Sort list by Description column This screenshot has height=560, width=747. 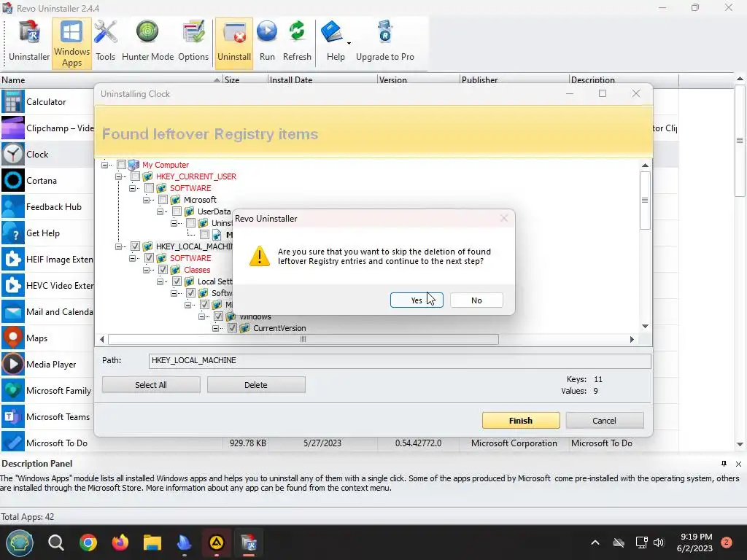[x=624, y=80]
